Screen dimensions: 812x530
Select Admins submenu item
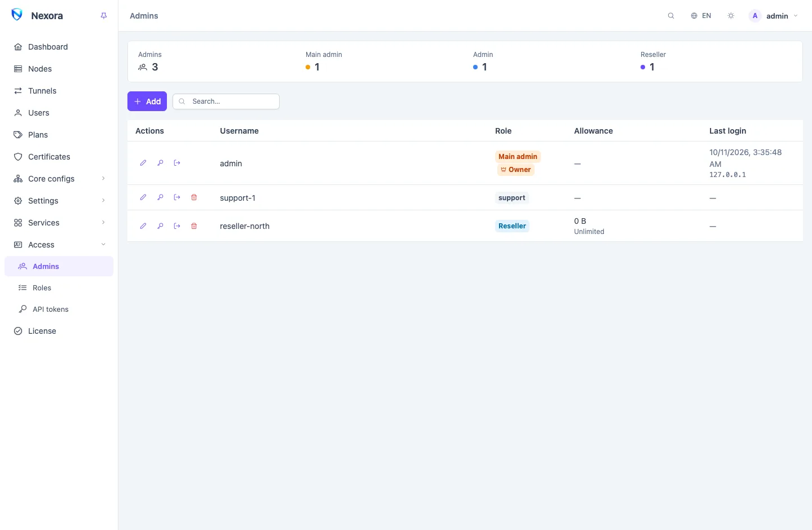pos(59,266)
